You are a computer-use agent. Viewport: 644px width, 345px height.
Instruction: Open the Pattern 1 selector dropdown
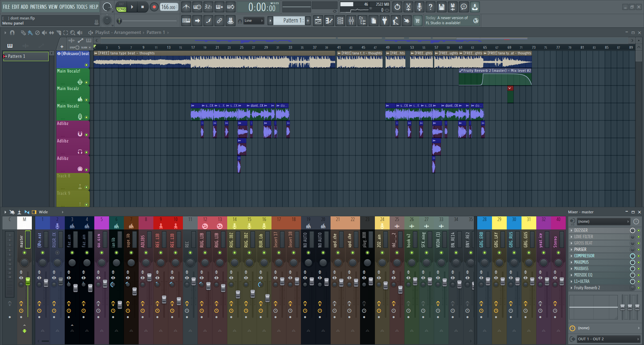[289, 21]
